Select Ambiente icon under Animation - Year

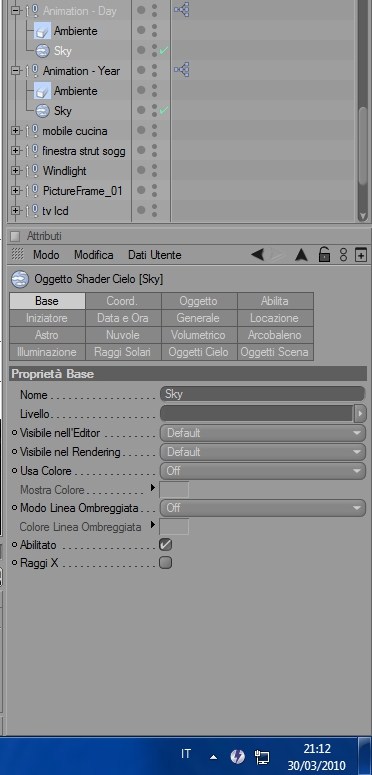click(x=42, y=90)
